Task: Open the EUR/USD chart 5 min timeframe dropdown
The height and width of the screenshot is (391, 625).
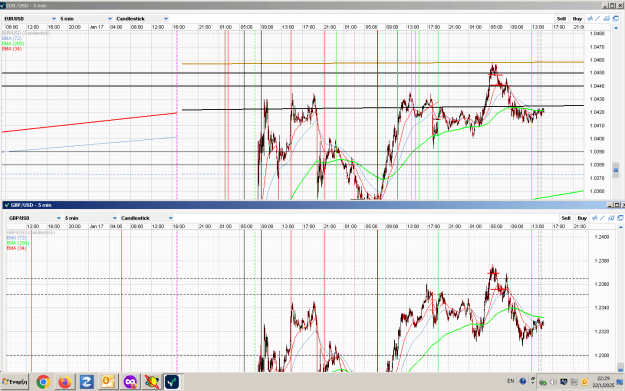Action: click(86, 19)
